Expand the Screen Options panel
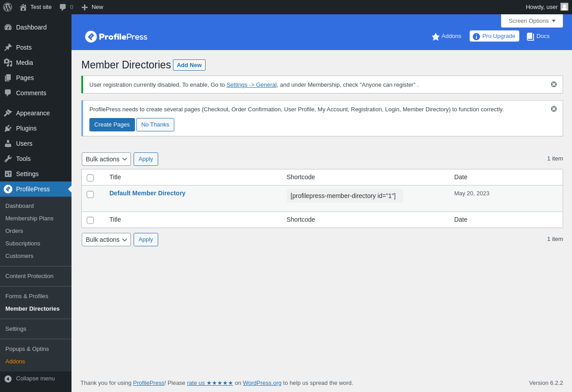Image resolution: width=572 pixels, height=392 pixels. [532, 21]
